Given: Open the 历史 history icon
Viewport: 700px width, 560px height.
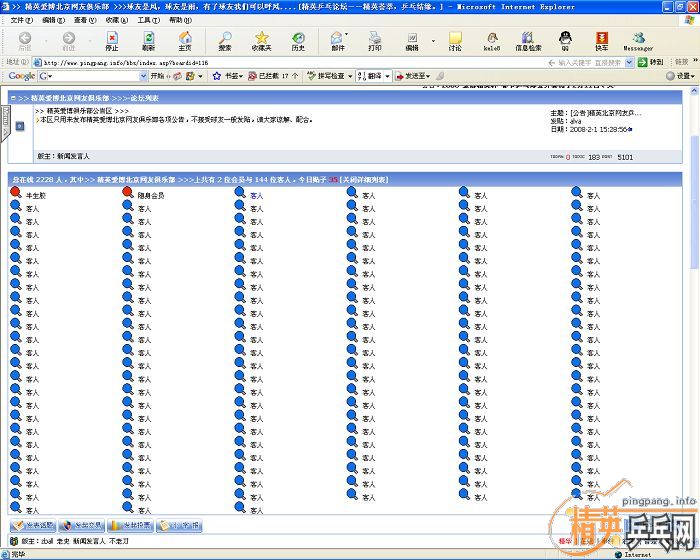Looking at the screenshot, I should [x=298, y=42].
